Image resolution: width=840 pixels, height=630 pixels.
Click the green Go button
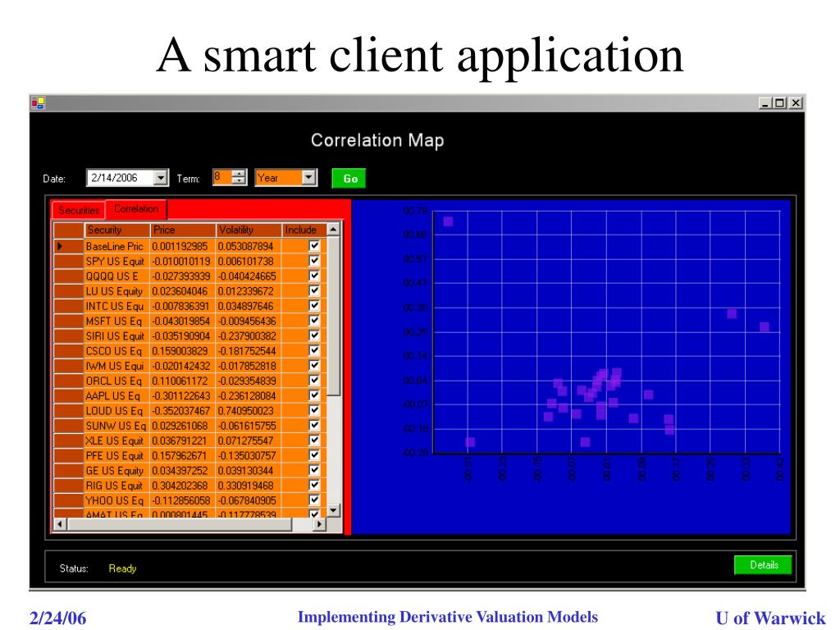pyautogui.click(x=349, y=178)
